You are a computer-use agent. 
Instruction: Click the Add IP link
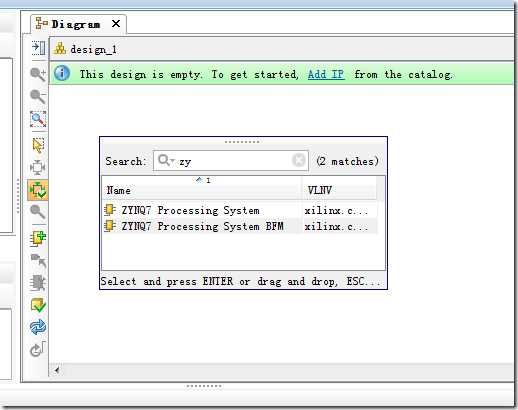click(x=326, y=74)
